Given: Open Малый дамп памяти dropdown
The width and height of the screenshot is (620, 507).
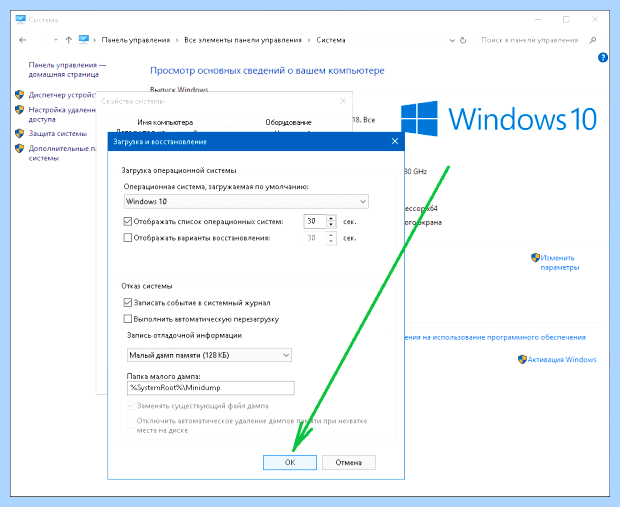Looking at the screenshot, I should [209, 355].
